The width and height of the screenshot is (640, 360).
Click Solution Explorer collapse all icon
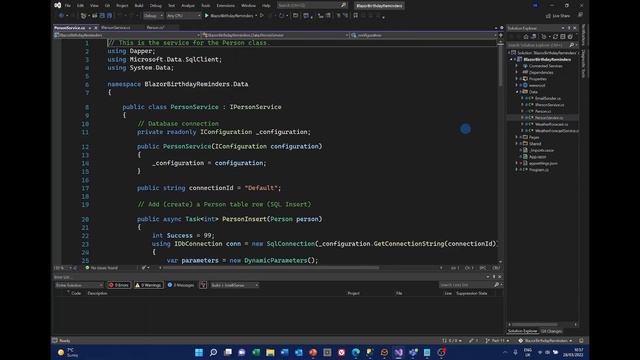click(x=562, y=36)
